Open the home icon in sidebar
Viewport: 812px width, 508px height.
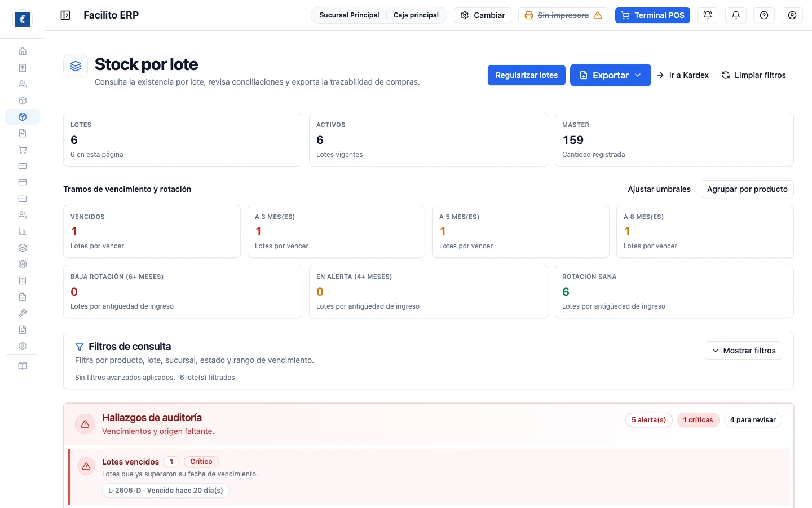tap(23, 51)
